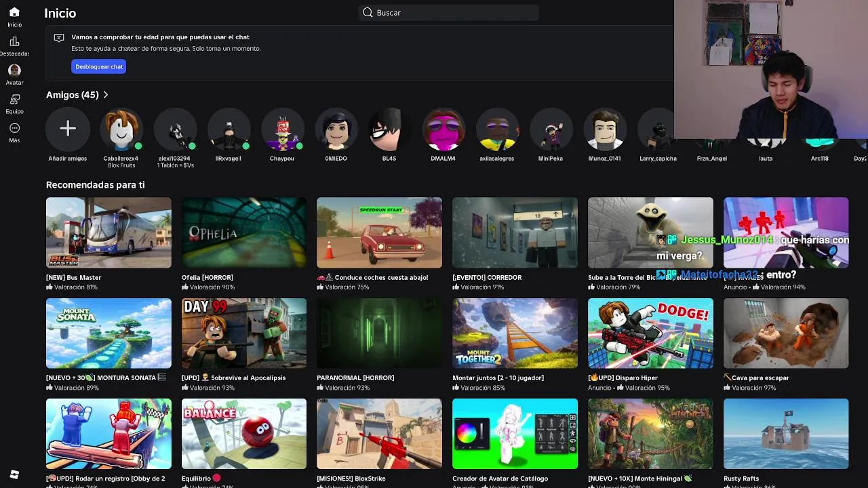Click the 'Añadir amigos' label

[68, 159]
